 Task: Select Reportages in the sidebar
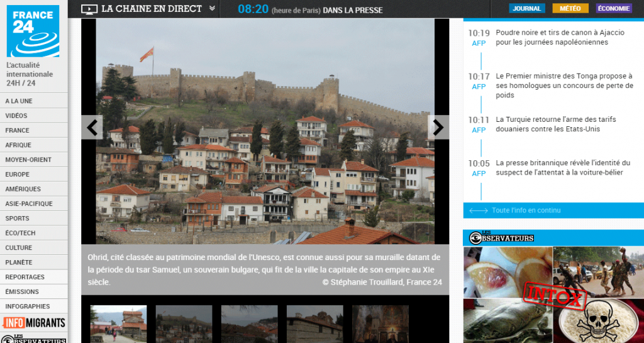point(34,277)
